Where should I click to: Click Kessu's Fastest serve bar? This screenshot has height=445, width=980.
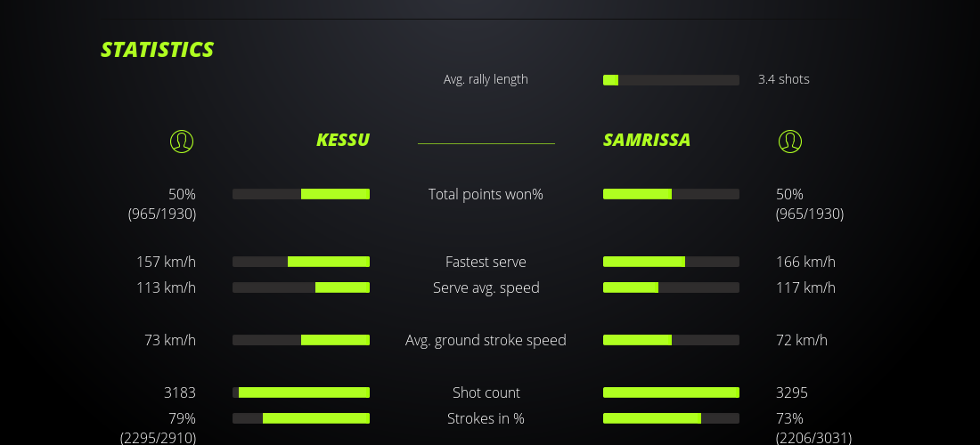point(301,262)
